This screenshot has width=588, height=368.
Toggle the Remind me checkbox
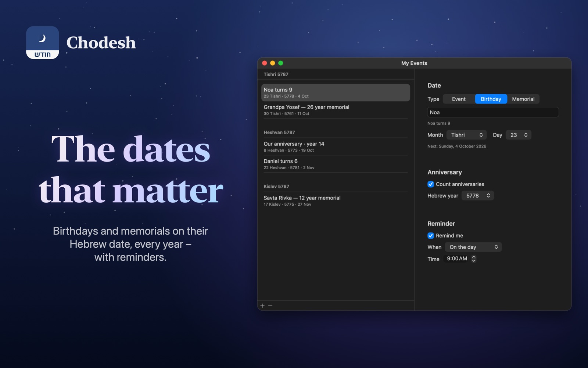tap(431, 236)
